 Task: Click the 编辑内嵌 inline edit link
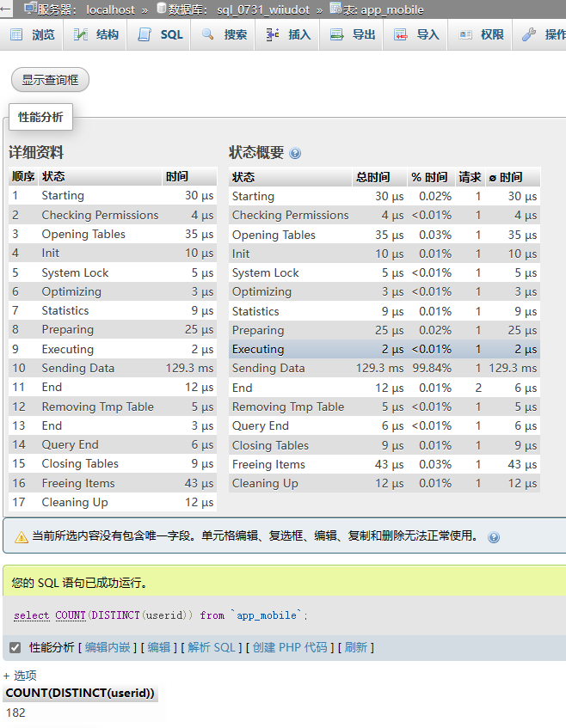coord(108,647)
